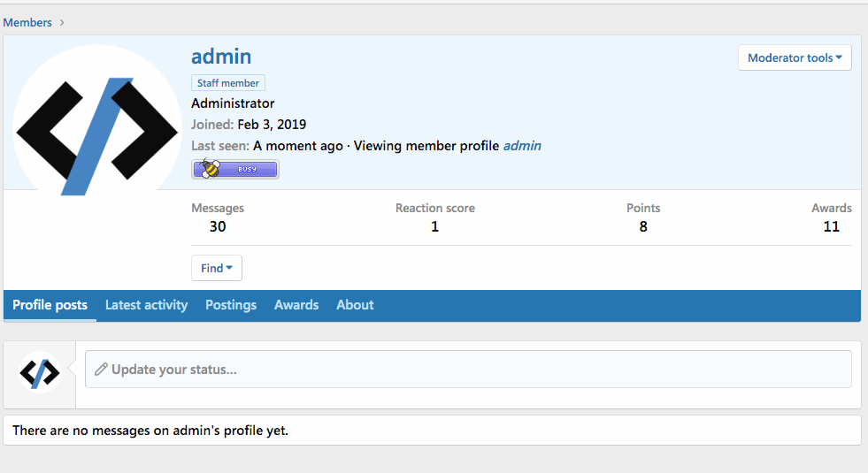Click the small avatar beside status box
The height and width of the screenshot is (473, 868).
click(x=40, y=373)
